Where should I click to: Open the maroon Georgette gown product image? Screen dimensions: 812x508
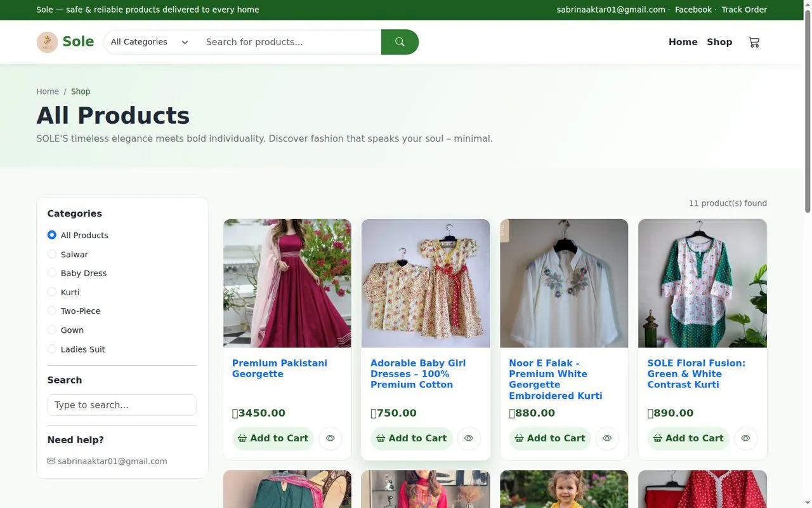(x=287, y=283)
